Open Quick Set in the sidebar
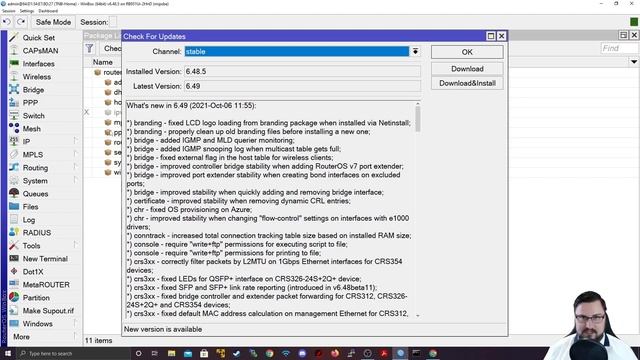The width and height of the screenshot is (640, 360). tap(39, 38)
